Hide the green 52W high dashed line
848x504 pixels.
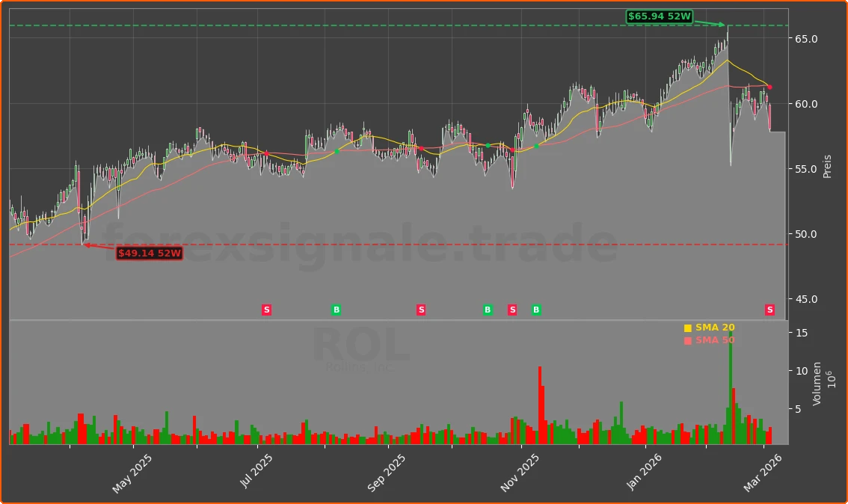coord(374,25)
